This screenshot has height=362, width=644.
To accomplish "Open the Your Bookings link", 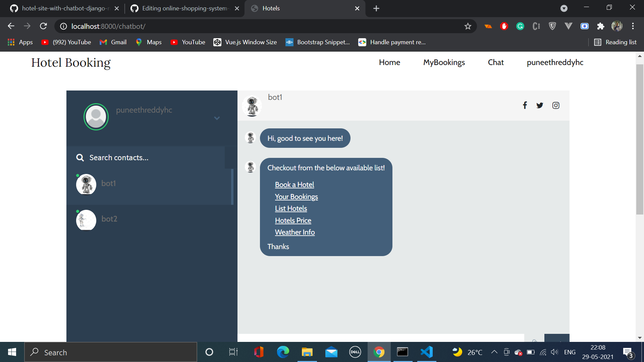I will pyautogui.click(x=297, y=197).
